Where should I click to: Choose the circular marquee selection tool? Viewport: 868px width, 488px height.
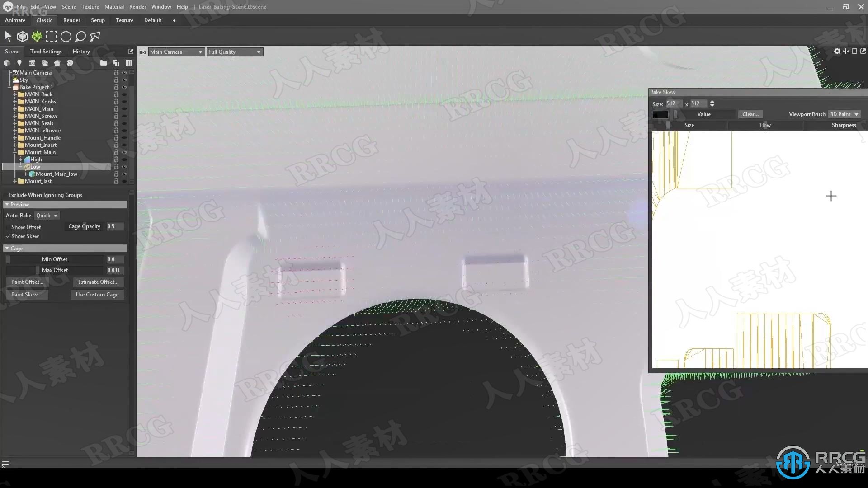pos(66,37)
